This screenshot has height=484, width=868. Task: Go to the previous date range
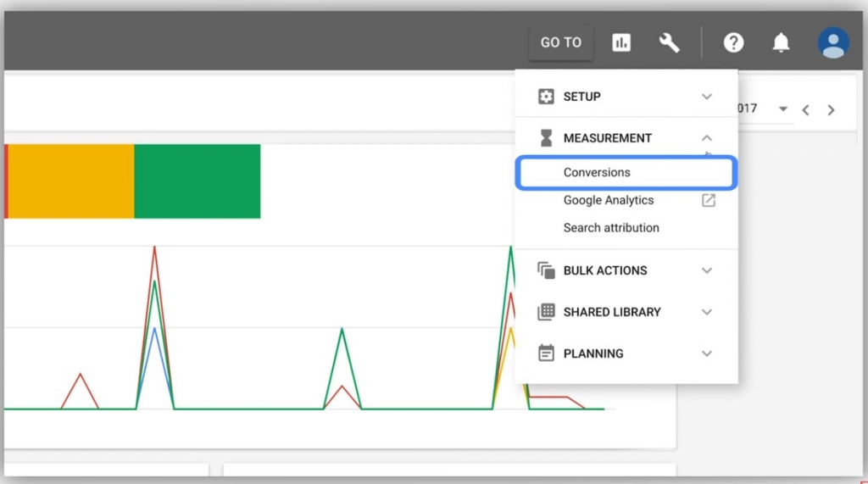[x=806, y=109]
